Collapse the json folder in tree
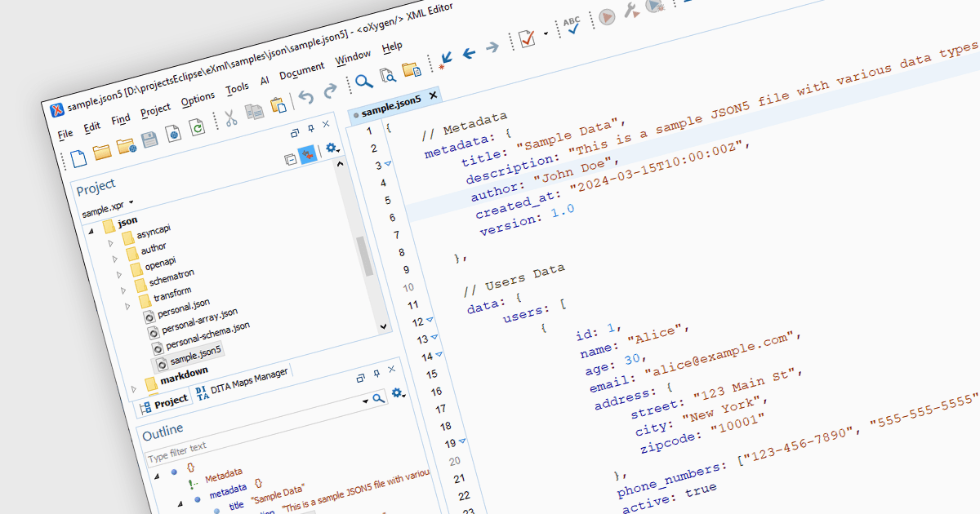This screenshot has height=514, width=980. point(91,231)
